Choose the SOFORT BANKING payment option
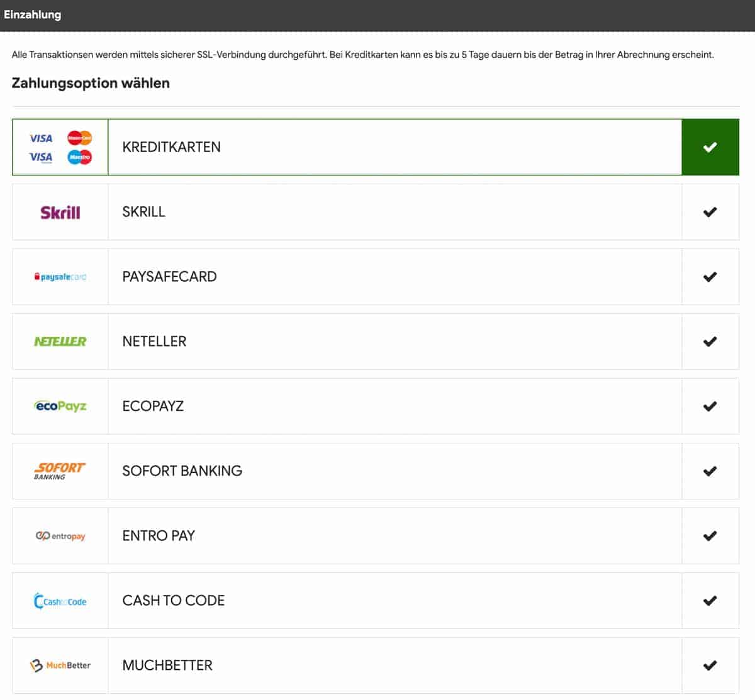 (376, 471)
